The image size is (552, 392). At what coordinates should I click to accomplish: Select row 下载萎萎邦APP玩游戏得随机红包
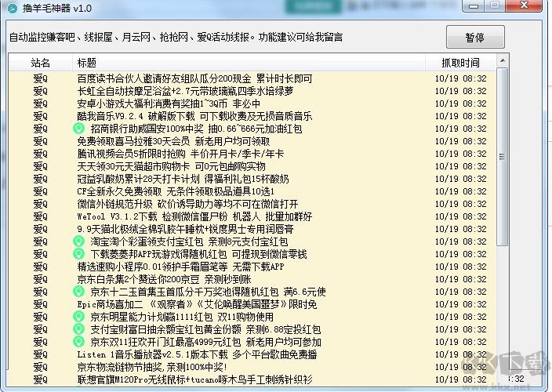[252, 254]
